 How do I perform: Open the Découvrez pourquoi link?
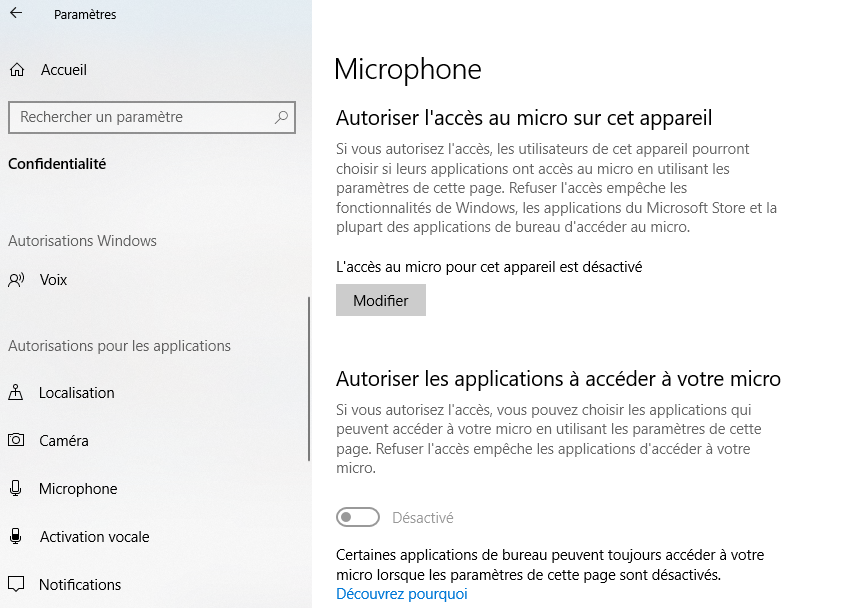(401, 594)
